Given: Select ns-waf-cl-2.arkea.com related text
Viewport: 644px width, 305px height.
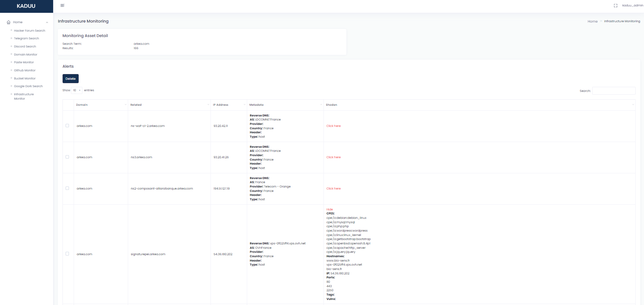Looking at the screenshot, I should pyautogui.click(x=148, y=126).
